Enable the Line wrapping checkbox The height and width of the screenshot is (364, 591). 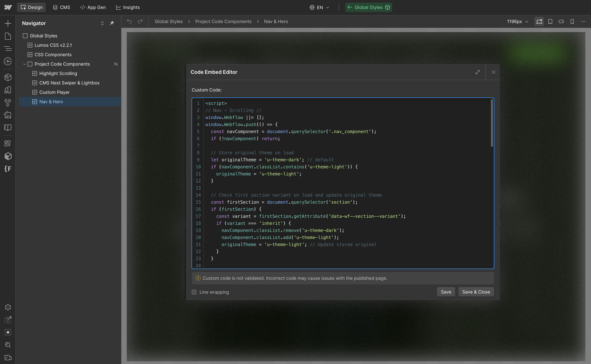point(194,292)
